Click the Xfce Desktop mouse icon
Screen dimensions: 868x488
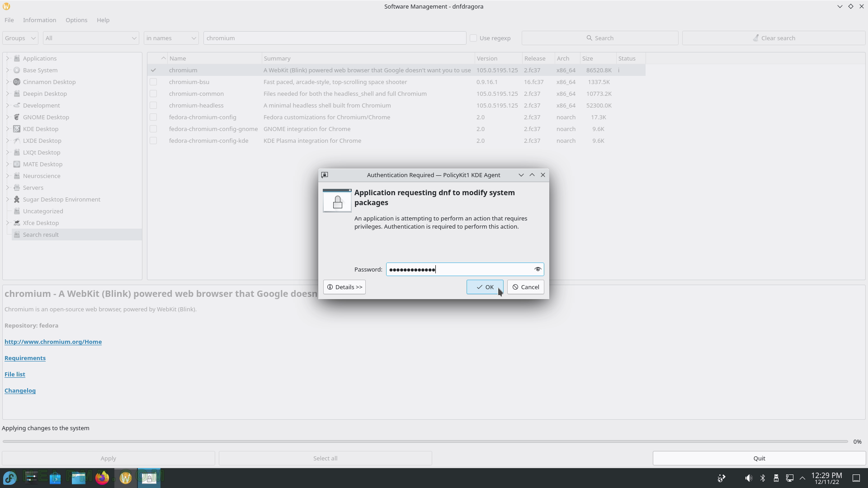pyautogui.click(x=17, y=223)
